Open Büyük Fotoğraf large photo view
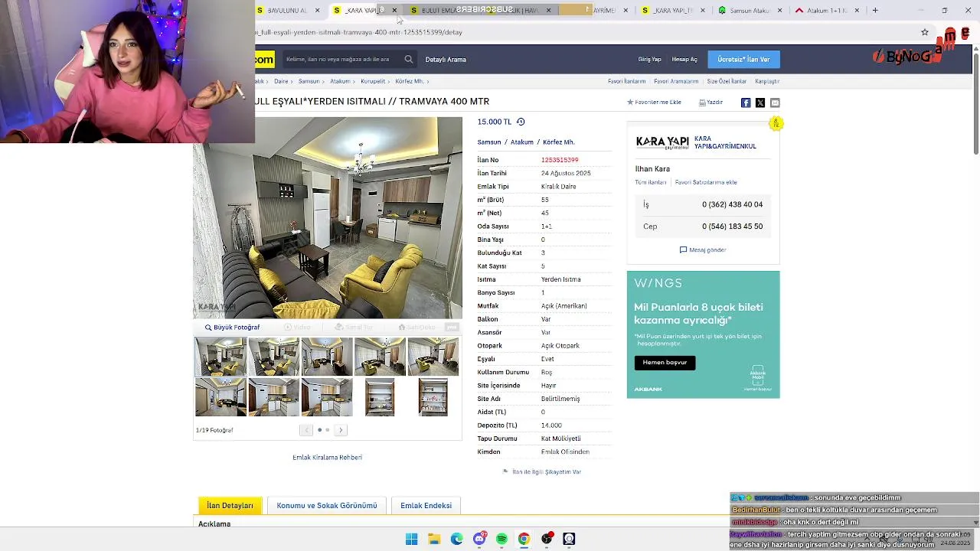This screenshot has width=980, height=551. 232,327
